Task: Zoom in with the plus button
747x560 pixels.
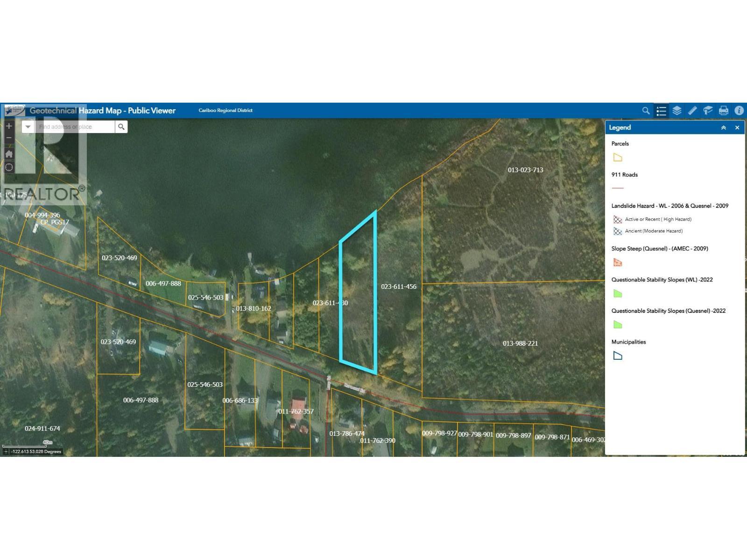Action: pyautogui.click(x=9, y=126)
